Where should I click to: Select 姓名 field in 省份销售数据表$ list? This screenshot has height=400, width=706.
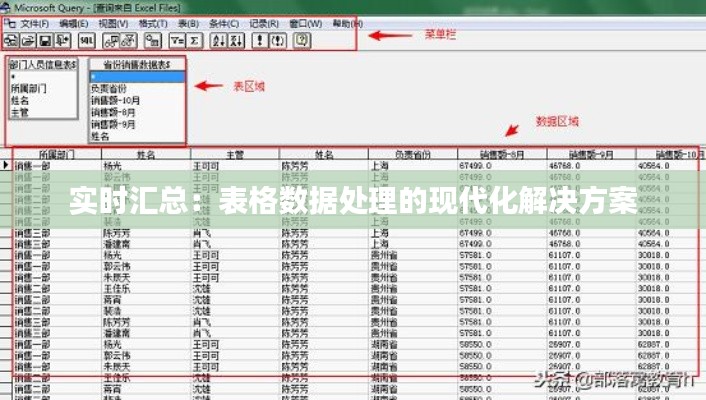(x=100, y=136)
